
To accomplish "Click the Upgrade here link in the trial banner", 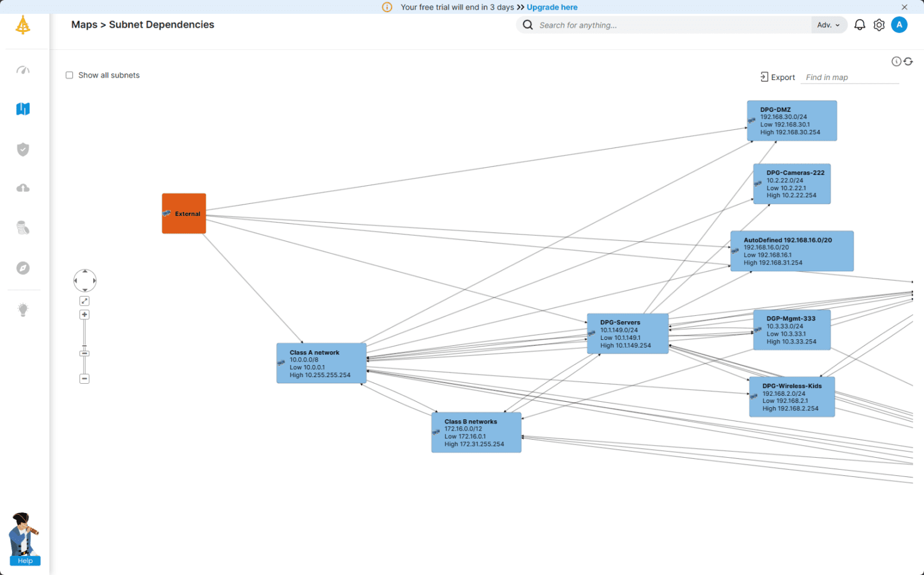I will [x=552, y=7].
